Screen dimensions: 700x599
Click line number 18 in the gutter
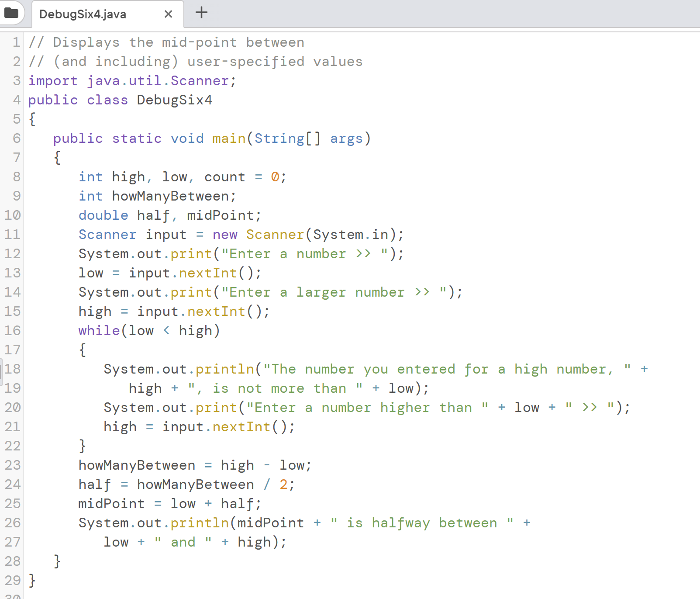coord(13,369)
